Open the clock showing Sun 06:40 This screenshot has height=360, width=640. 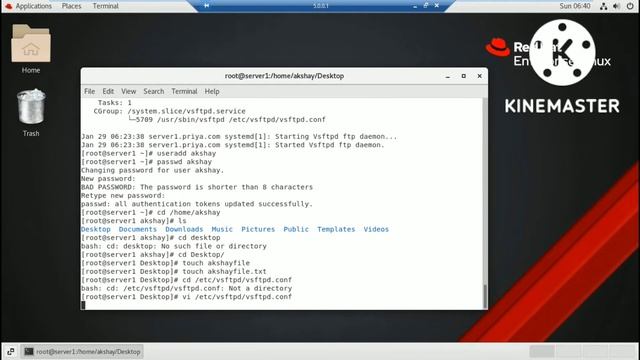tap(575, 6)
